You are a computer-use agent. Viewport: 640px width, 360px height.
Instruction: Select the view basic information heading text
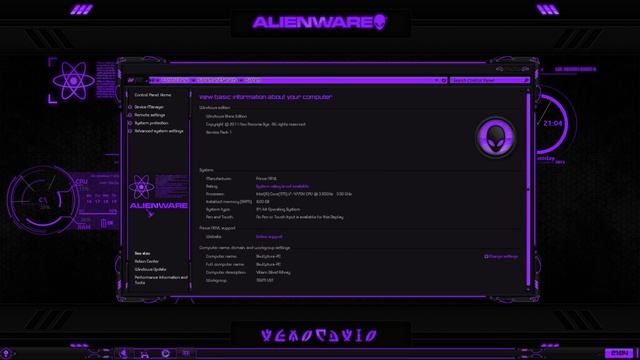(x=265, y=97)
